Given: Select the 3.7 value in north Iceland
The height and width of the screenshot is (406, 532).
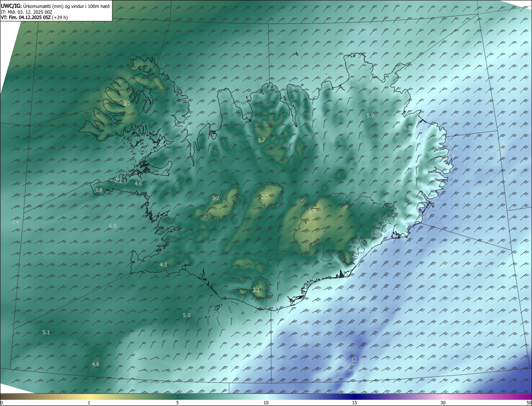Looking at the screenshot, I should (x=261, y=140).
